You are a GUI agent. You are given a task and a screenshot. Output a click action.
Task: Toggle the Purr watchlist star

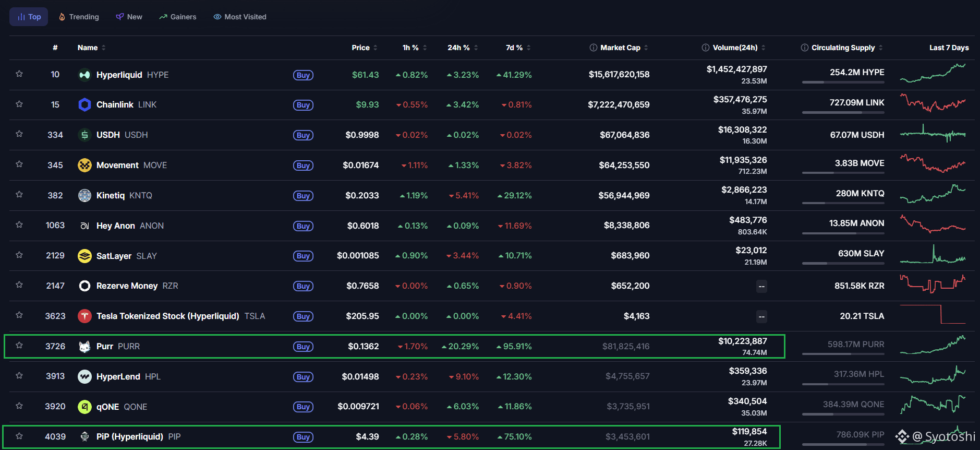point(19,346)
